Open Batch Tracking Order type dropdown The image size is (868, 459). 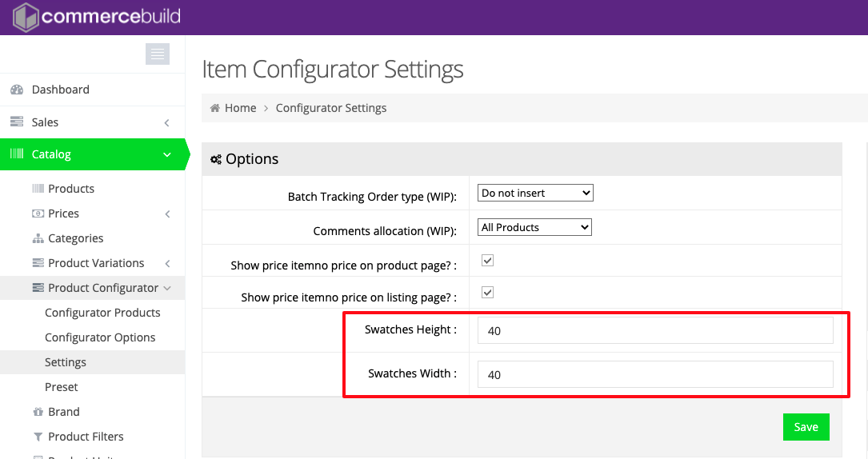pos(535,193)
